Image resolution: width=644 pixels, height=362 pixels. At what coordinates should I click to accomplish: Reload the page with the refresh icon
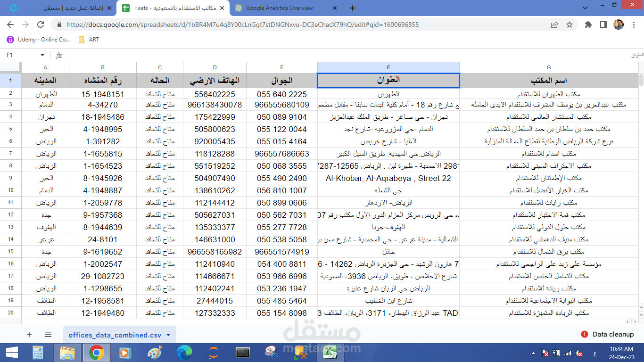tap(41, 24)
